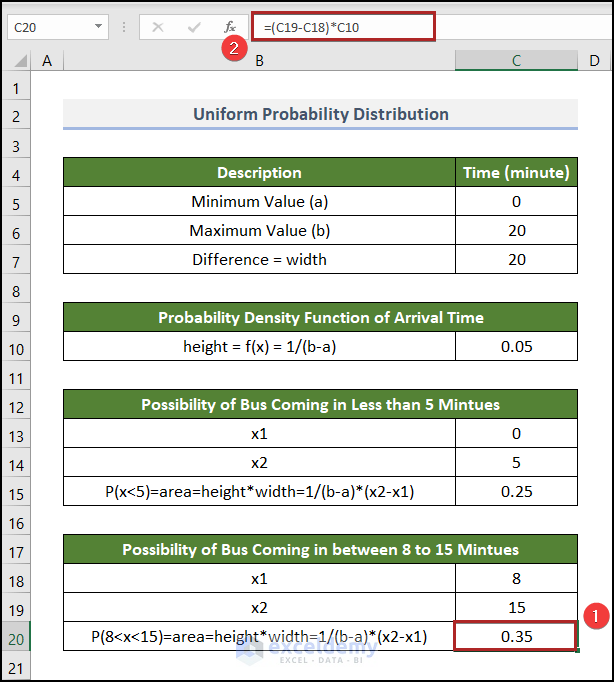Select x2 label in row 14

[x=259, y=462]
